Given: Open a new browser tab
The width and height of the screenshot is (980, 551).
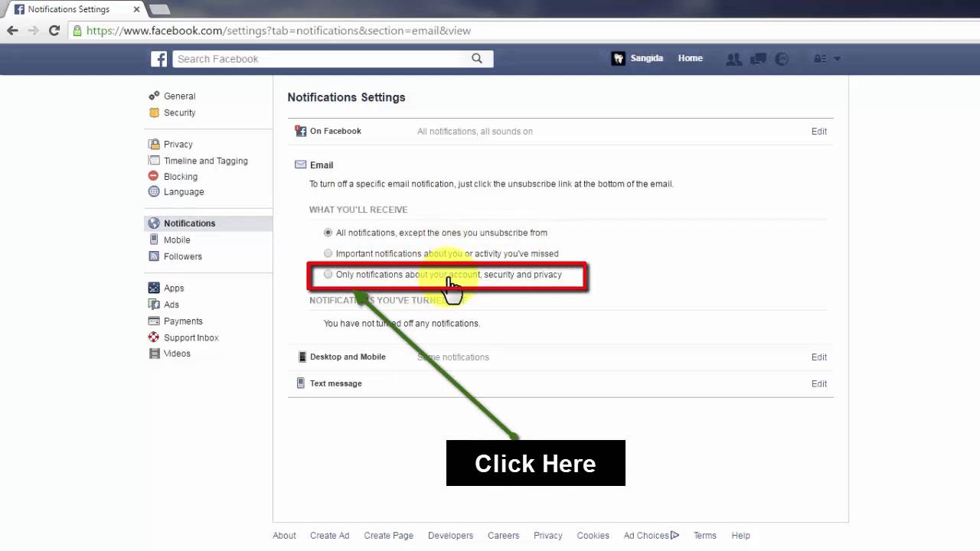Looking at the screenshot, I should (x=159, y=9).
